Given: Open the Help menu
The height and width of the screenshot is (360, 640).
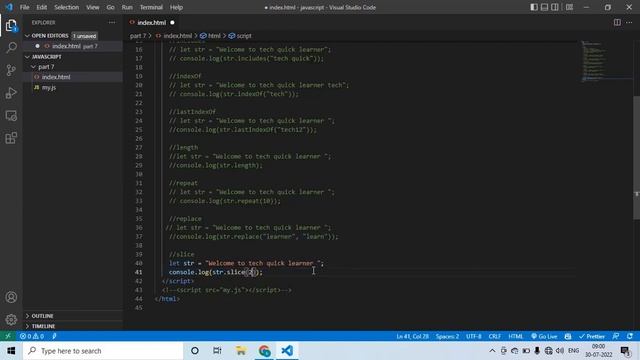Looking at the screenshot, I should 176,7.
